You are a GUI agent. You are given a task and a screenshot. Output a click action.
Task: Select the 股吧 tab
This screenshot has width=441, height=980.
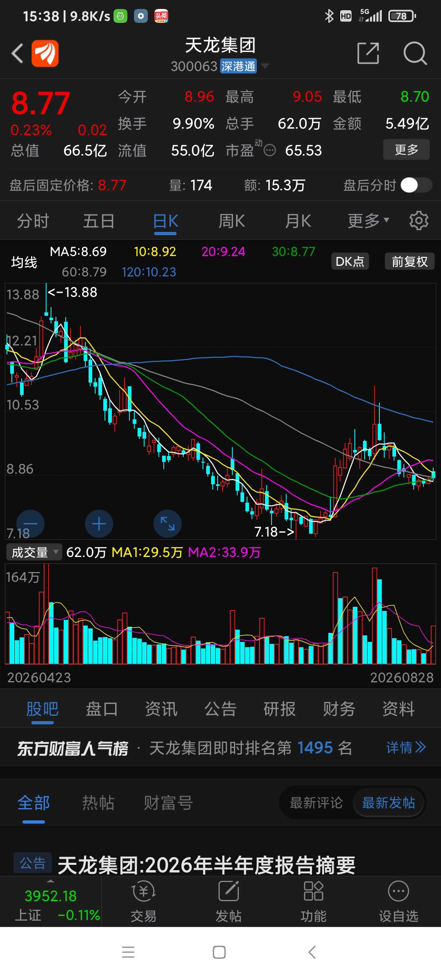(x=42, y=709)
